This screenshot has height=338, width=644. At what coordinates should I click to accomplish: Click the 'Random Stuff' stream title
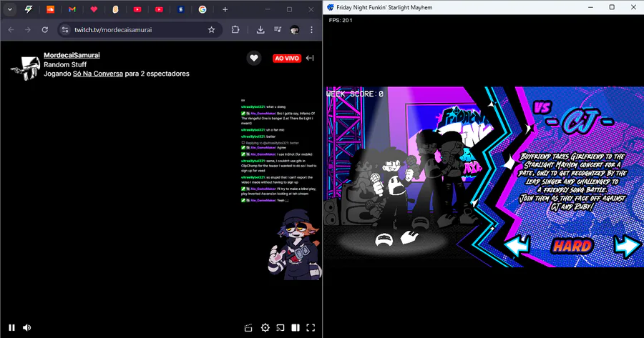(65, 64)
